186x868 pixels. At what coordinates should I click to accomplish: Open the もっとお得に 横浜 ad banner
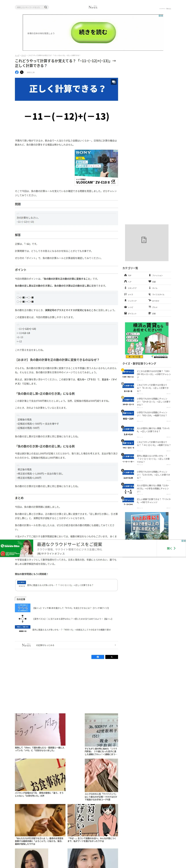[146, 526]
